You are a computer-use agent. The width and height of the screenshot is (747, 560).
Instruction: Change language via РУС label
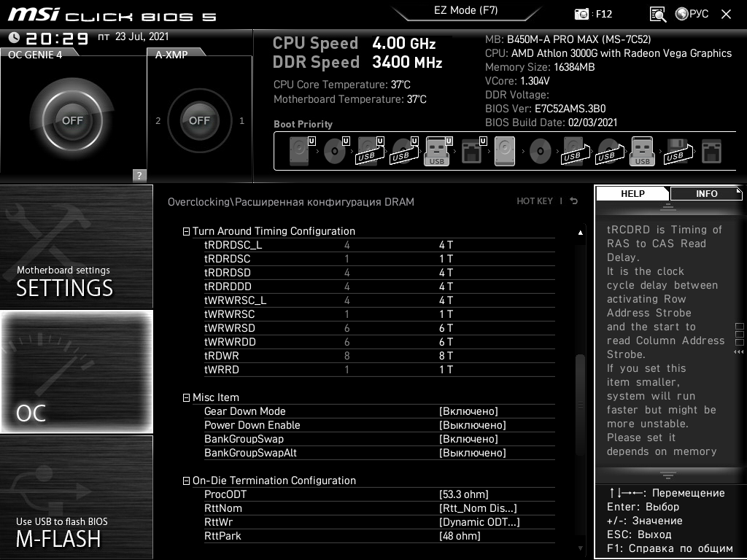pos(698,14)
